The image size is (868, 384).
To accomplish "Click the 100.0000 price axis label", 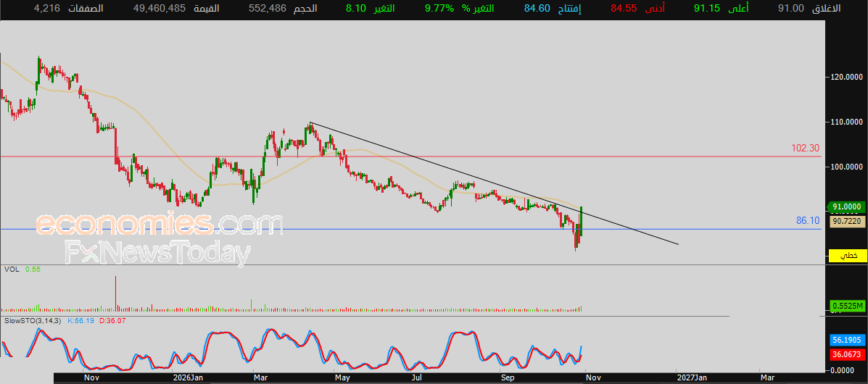I will (846, 167).
